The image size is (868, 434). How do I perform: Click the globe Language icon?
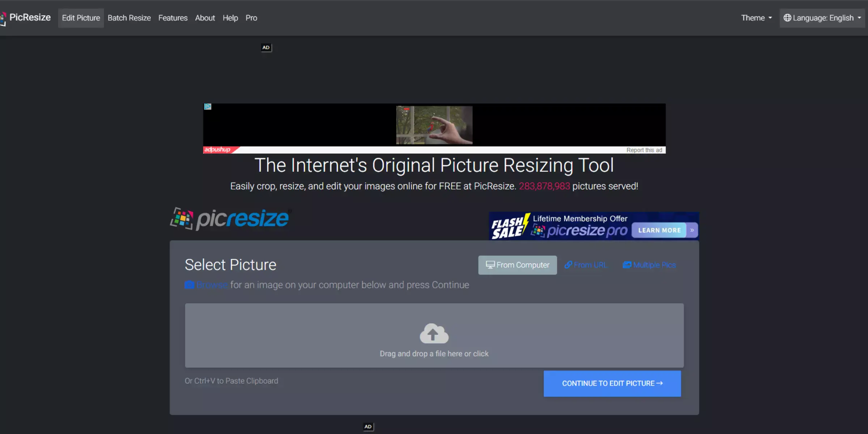[x=788, y=18]
